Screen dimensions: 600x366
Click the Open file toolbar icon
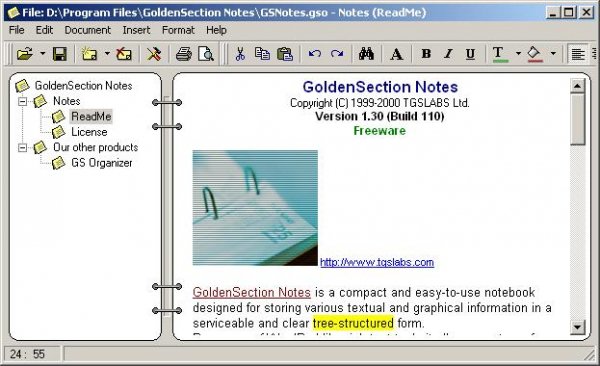(x=25, y=54)
